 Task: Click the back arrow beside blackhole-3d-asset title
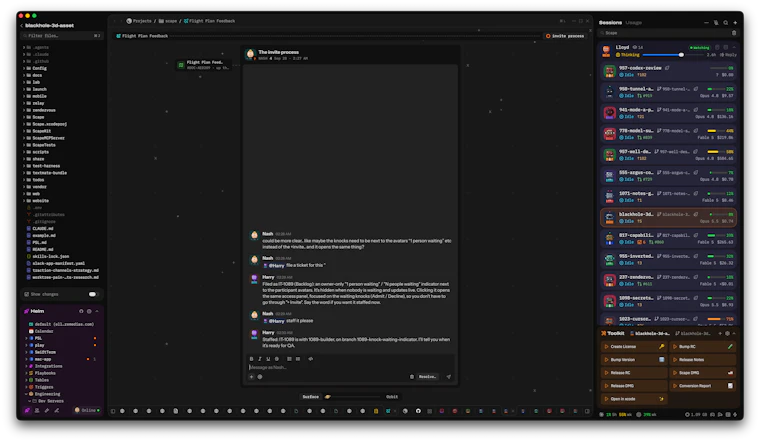tap(21, 26)
